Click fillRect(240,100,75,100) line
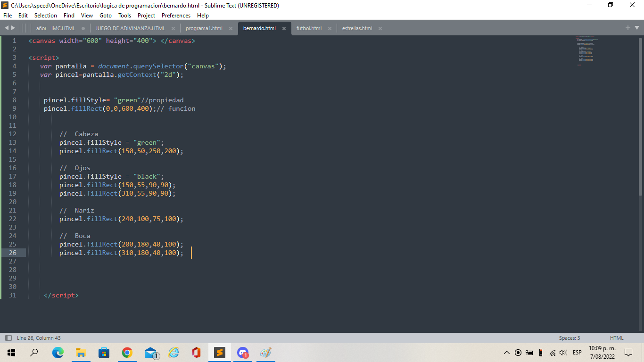Viewport: 644px width, 362px height. (121, 219)
